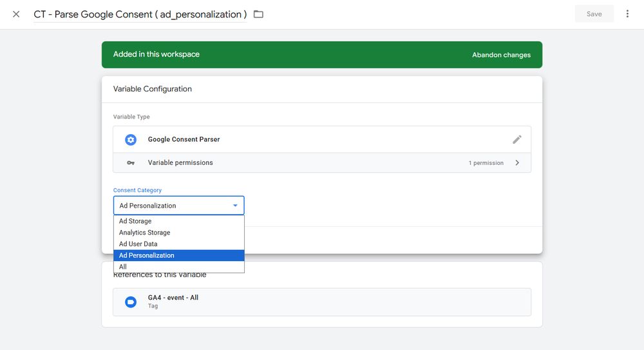Click the Save button
Viewport: 644px width, 350px height.
(594, 14)
